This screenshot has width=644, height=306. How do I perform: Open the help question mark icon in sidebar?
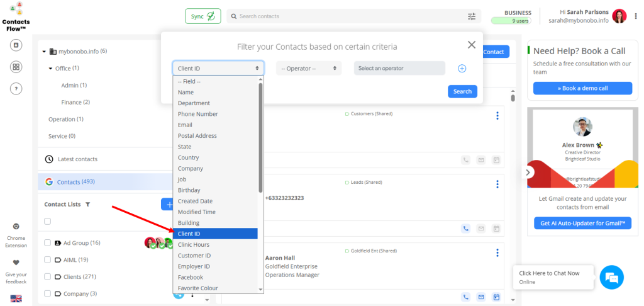tap(16, 89)
